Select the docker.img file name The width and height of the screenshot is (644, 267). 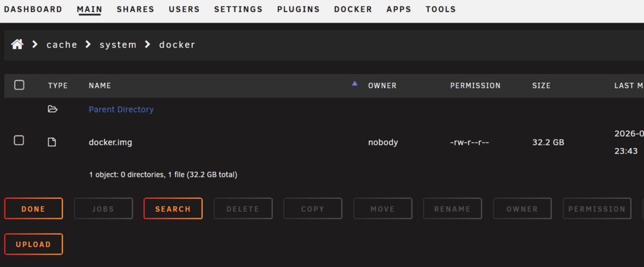coord(111,143)
